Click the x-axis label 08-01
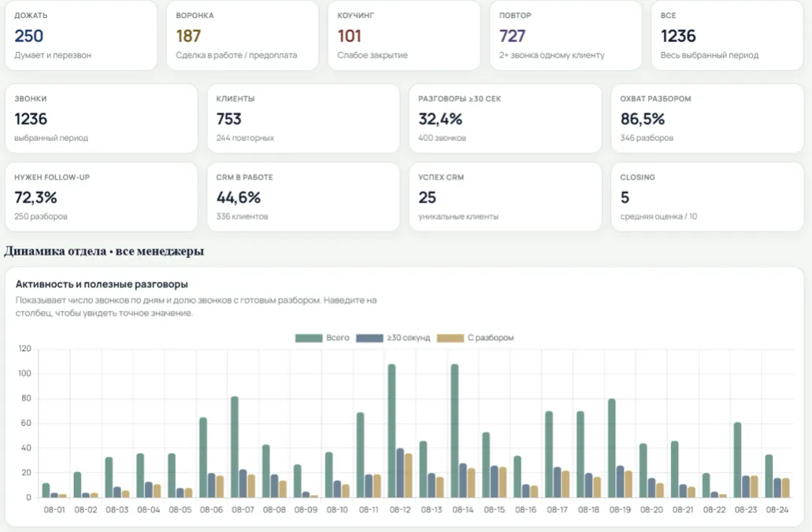812x532 pixels. (54, 510)
